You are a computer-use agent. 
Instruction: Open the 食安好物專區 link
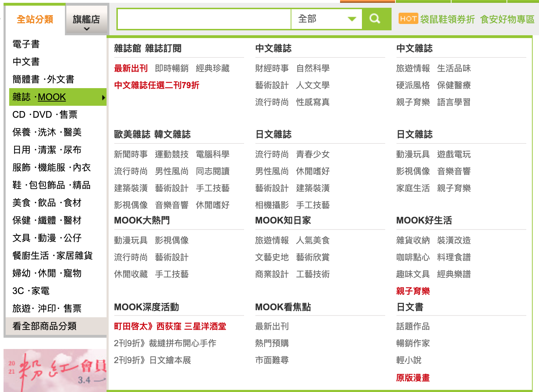point(507,19)
